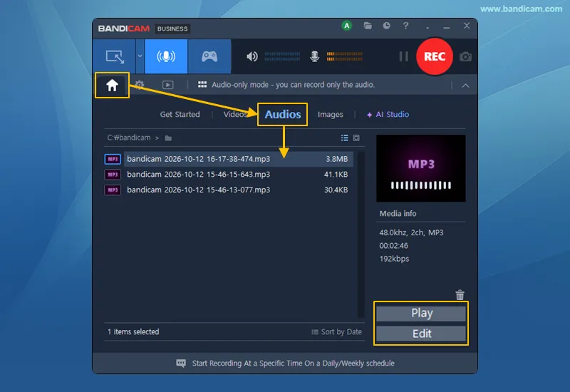This screenshot has width=570, height=392.
Task: Open the Home tab
Action: click(x=112, y=85)
